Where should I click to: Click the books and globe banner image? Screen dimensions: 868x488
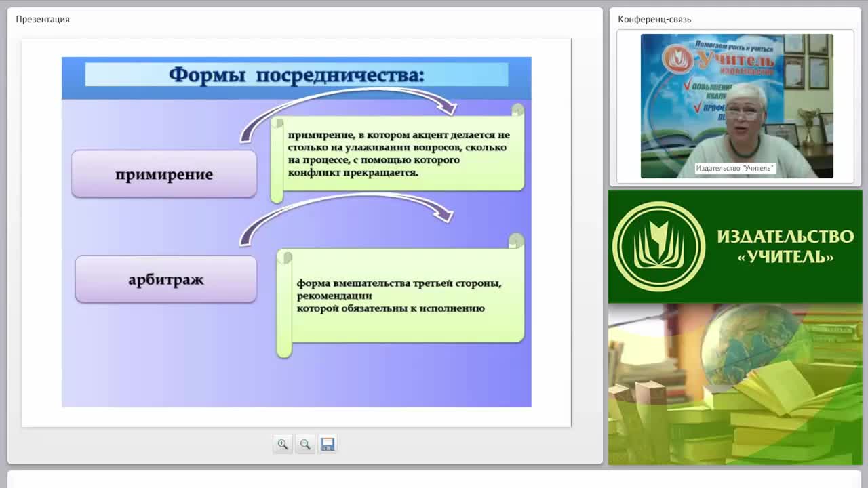735,384
